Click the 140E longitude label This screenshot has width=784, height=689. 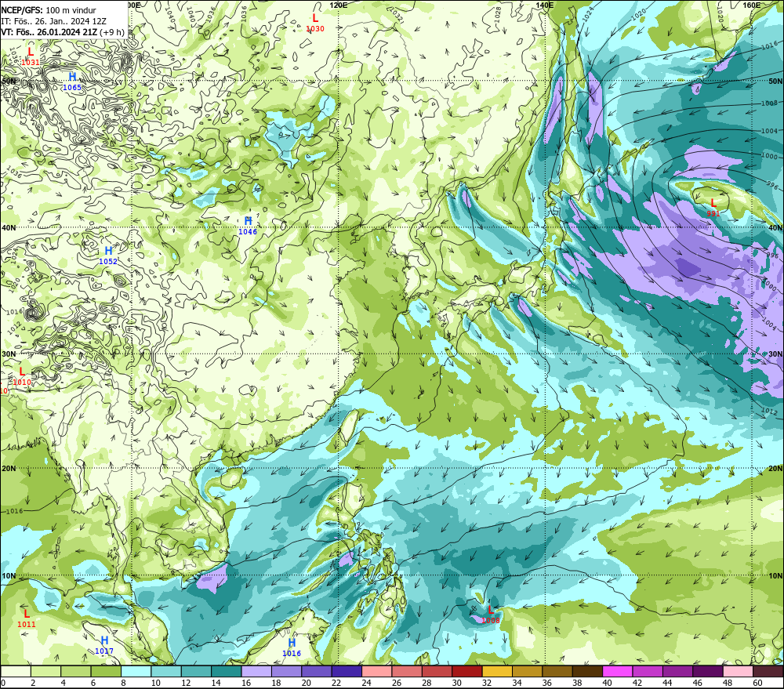[x=545, y=5]
